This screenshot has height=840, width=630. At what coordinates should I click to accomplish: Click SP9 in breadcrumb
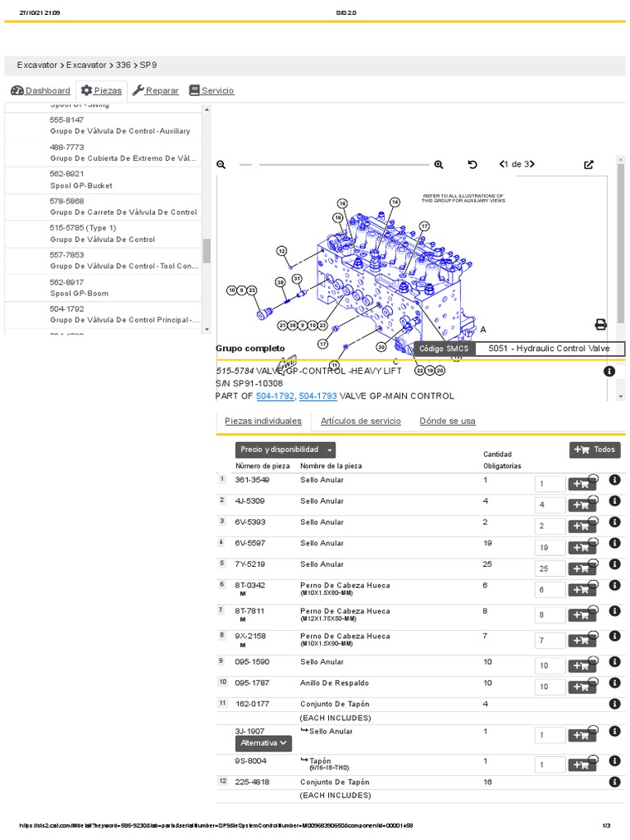click(x=148, y=65)
